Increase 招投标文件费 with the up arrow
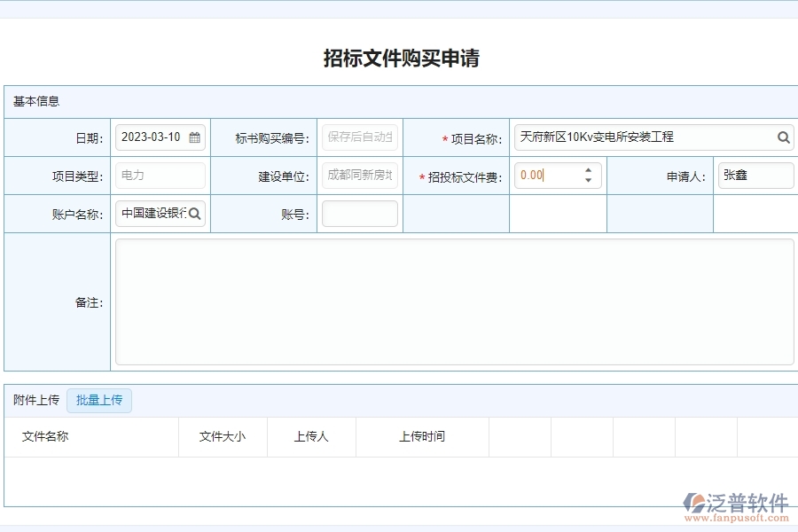 588,169
